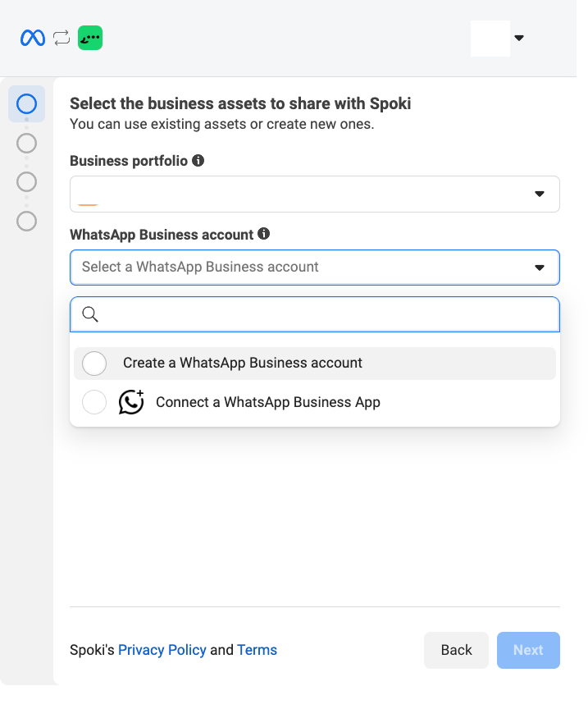Image resolution: width=588 pixels, height=709 pixels.
Task: Click the Meta logo icon
Action: tap(33, 38)
